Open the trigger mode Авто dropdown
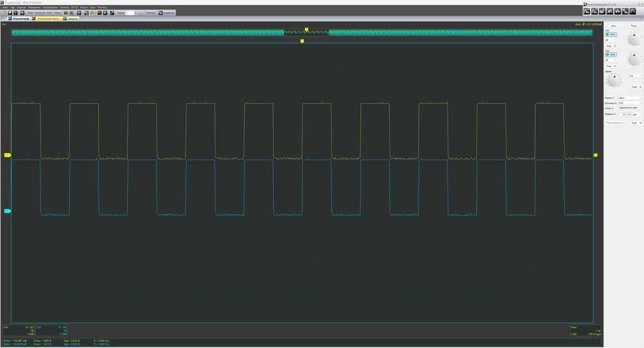This screenshot has width=644, height=348. pyautogui.click(x=630, y=98)
